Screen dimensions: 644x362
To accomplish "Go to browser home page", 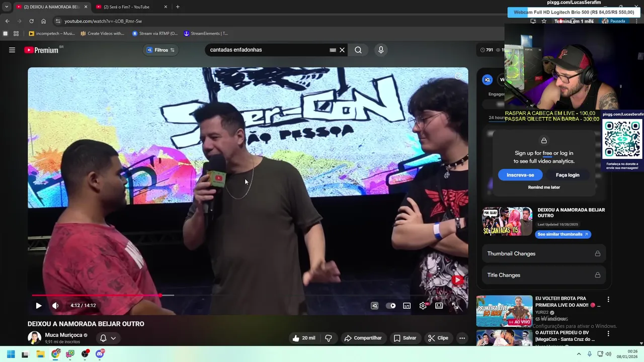I will [43, 21].
